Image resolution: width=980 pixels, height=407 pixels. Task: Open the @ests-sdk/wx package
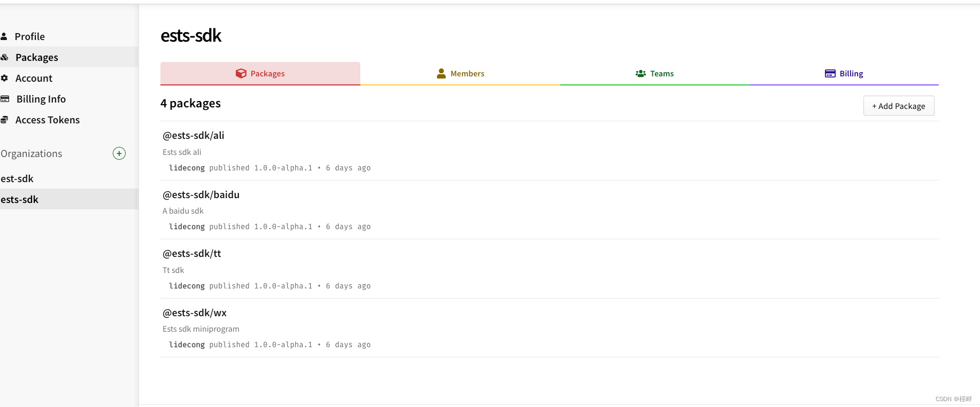tap(195, 313)
